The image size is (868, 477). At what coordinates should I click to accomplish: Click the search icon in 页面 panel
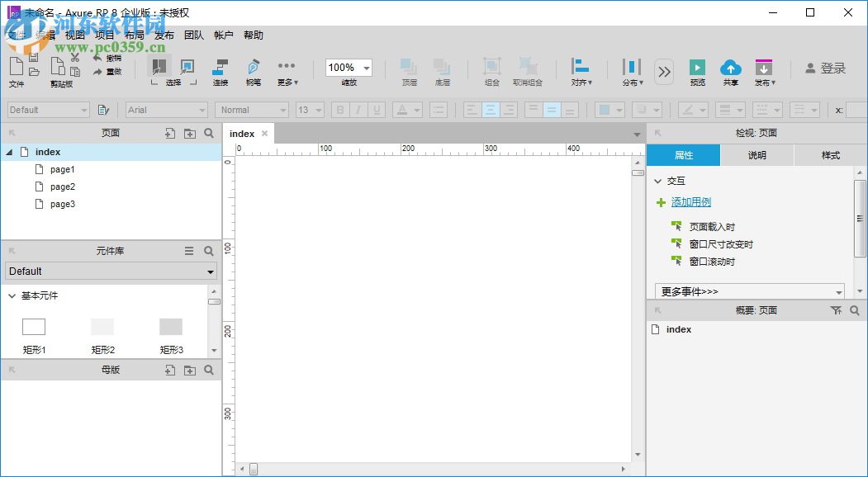point(209,133)
